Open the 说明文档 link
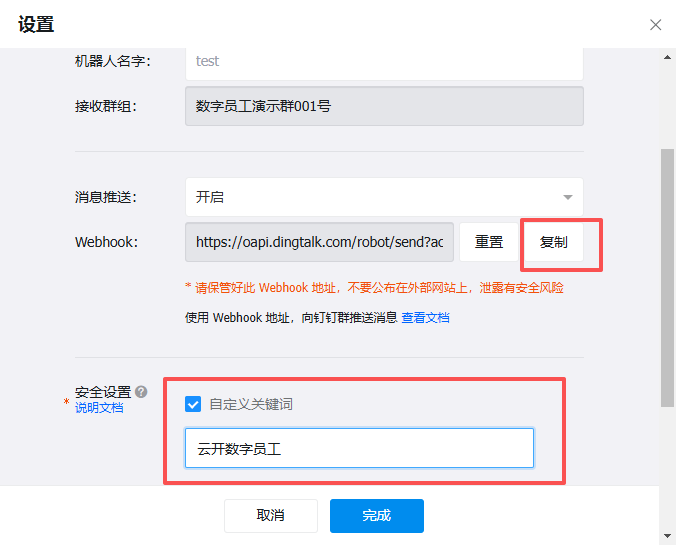 pyautogui.click(x=99, y=408)
